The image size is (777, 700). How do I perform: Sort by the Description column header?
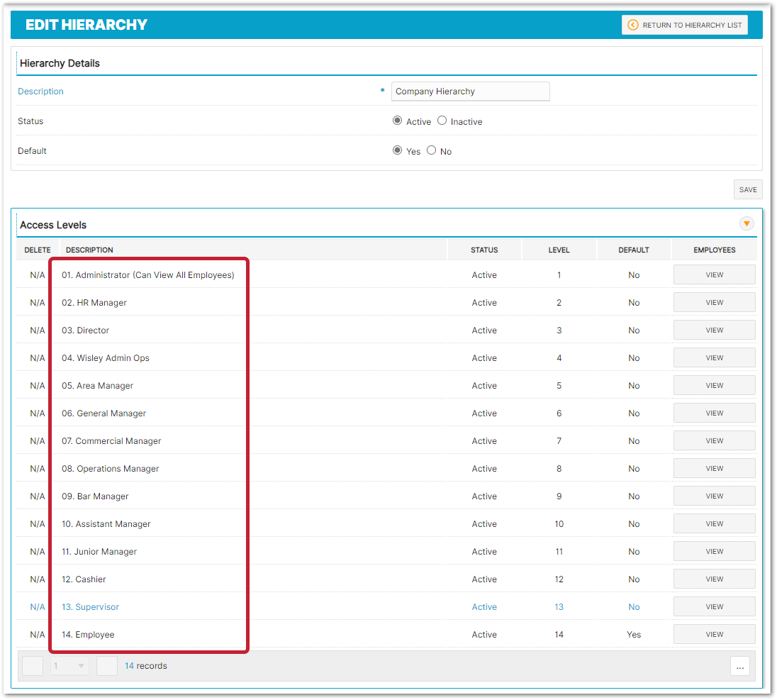point(89,250)
